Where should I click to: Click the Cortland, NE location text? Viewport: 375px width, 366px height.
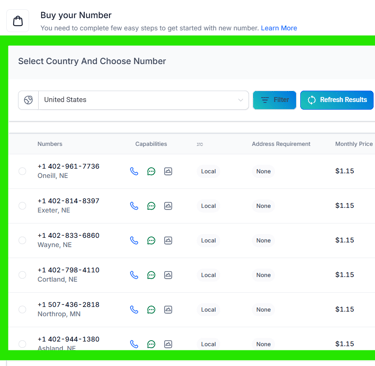57,279
